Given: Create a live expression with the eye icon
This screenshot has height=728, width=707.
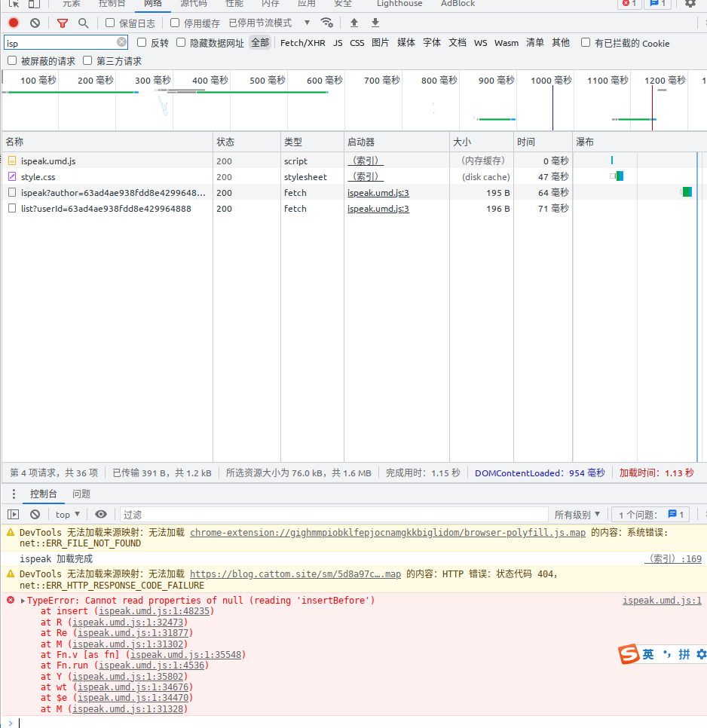Looking at the screenshot, I should (102, 514).
